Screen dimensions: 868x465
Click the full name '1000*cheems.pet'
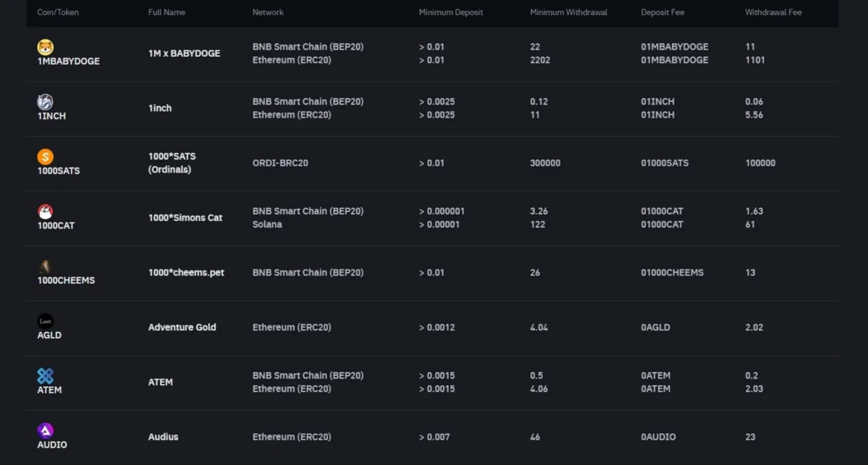click(186, 272)
